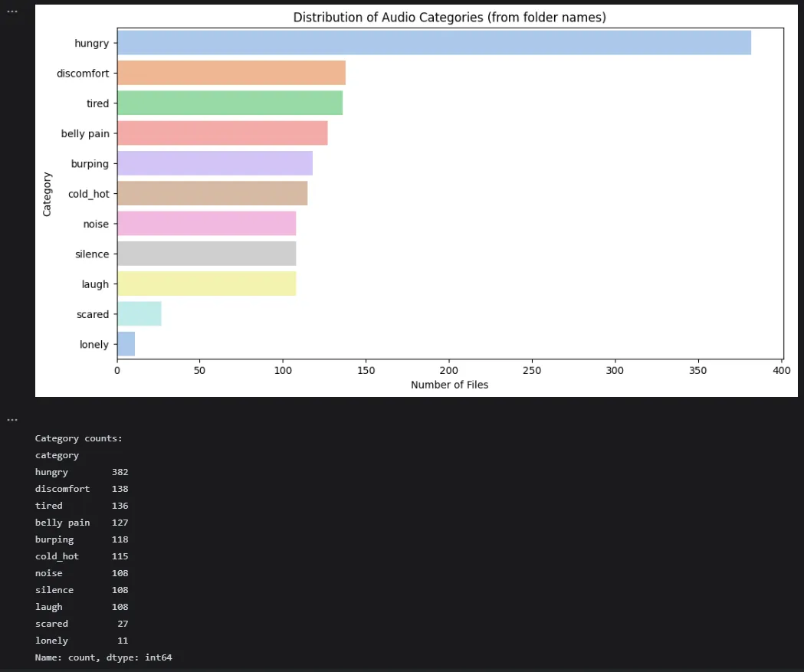Pick the red belly pain bar

point(222,133)
